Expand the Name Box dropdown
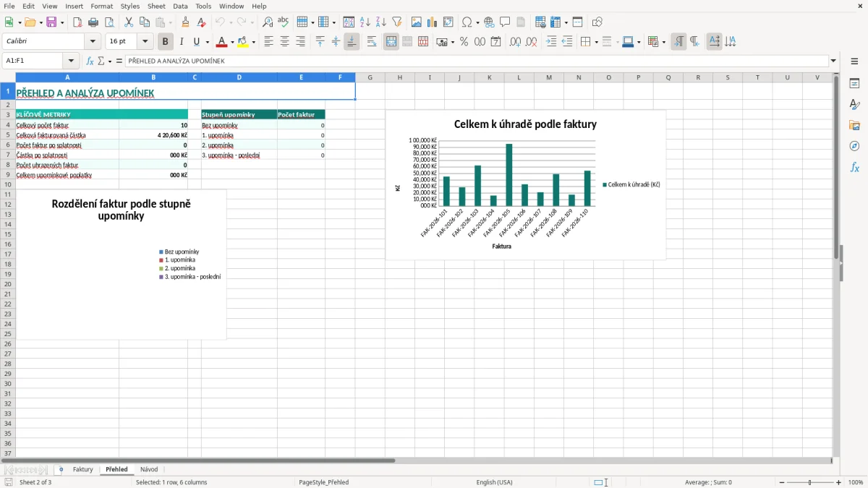 click(71, 61)
